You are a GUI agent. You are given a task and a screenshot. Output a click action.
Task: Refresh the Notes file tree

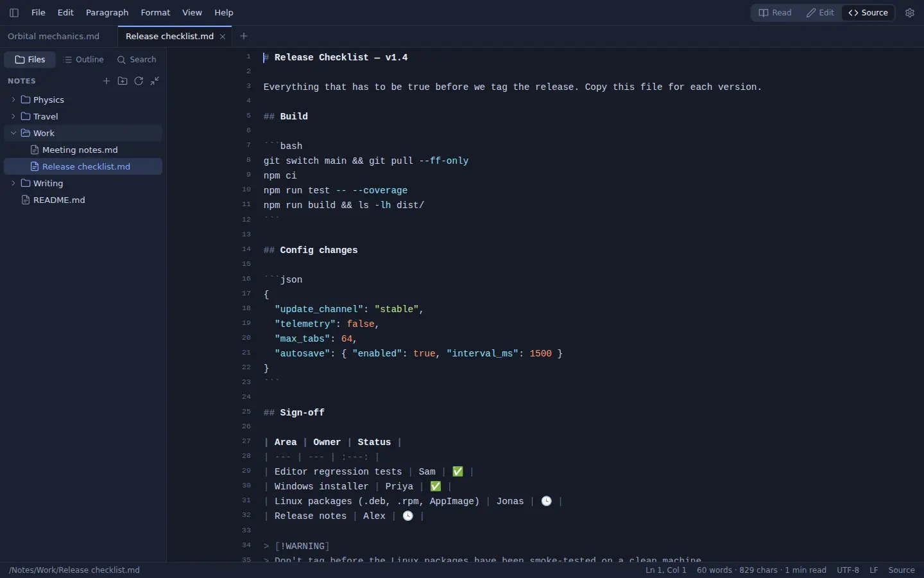coord(139,81)
